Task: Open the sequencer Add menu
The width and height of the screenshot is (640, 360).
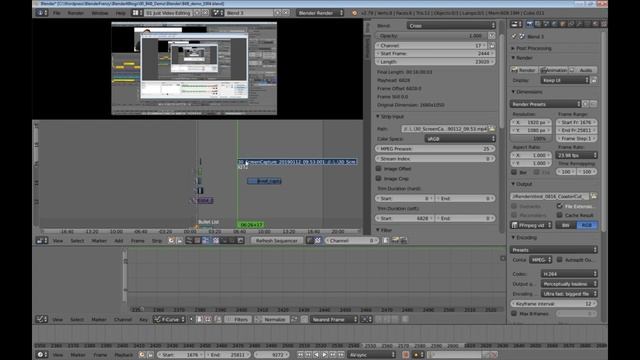Action: tap(119, 241)
